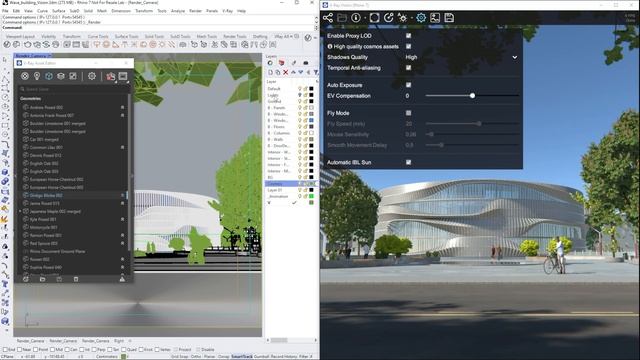The width and height of the screenshot is (640, 360).
Task: Switch to Curve Tools toolbar tab
Action: point(98,36)
